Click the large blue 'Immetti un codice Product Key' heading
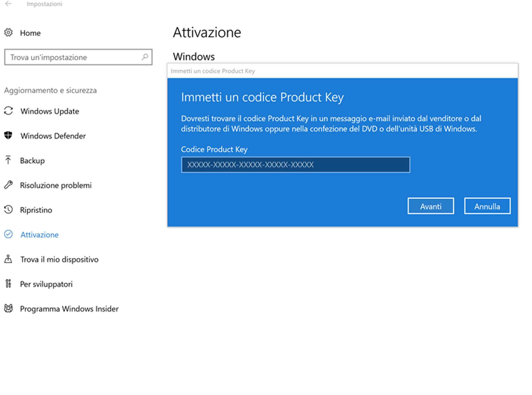 click(x=262, y=97)
